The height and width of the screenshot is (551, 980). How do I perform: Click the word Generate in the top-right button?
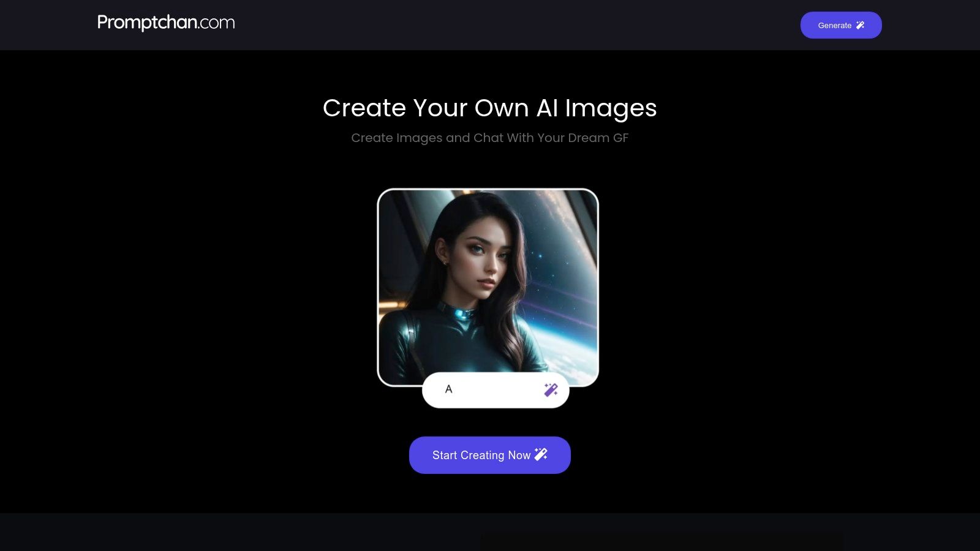click(x=835, y=25)
